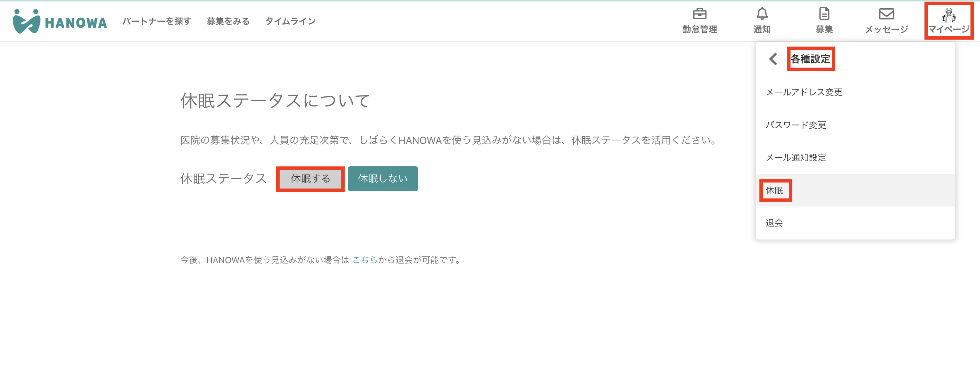Select 休眠する status button
Image resolution: width=980 pixels, height=388 pixels.
pyautogui.click(x=310, y=179)
